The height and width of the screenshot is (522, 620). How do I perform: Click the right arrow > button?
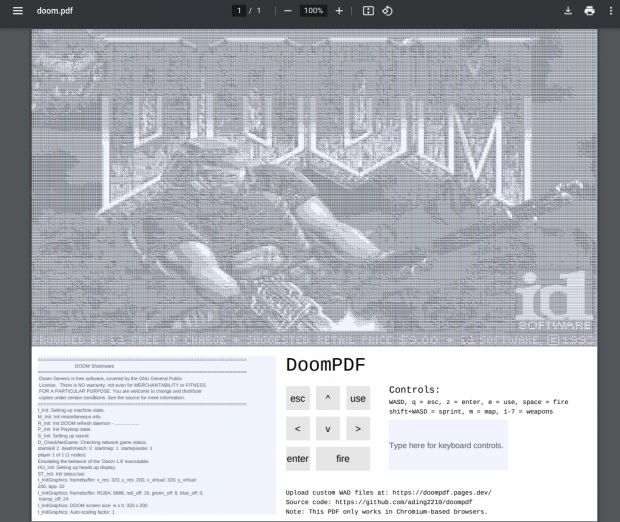pyautogui.click(x=358, y=428)
